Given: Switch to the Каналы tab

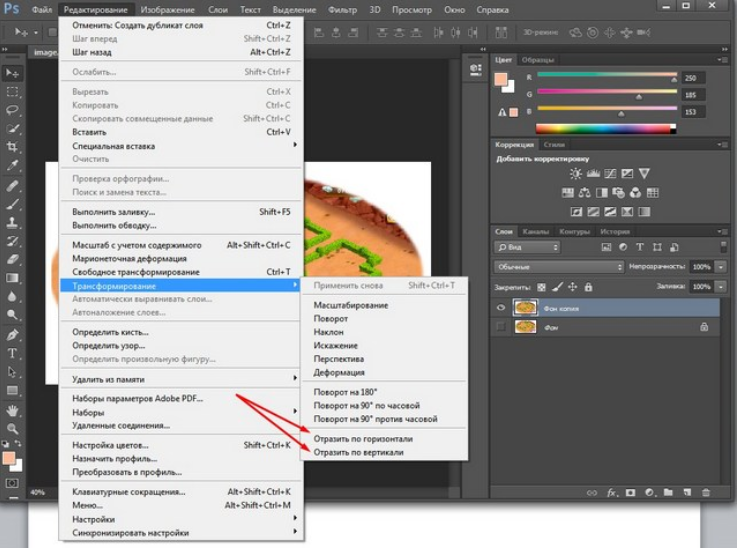Looking at the screenshot, I should tap(535, 231).
